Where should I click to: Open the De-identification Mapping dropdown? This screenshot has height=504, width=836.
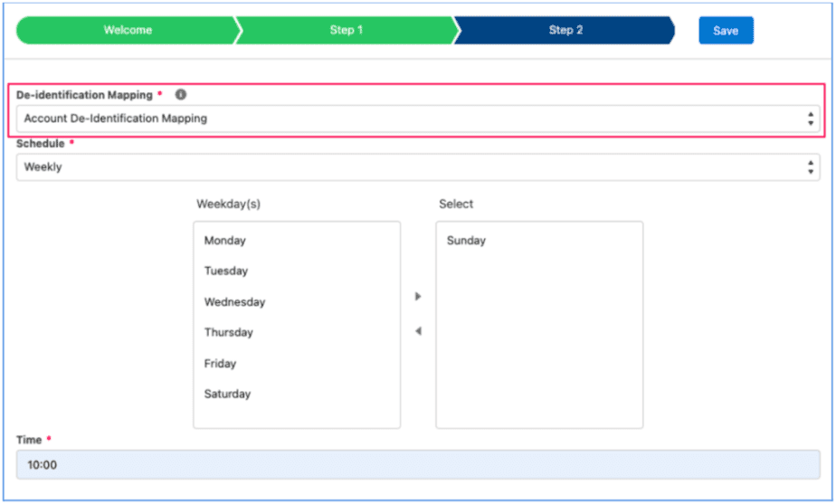[417, 119]
